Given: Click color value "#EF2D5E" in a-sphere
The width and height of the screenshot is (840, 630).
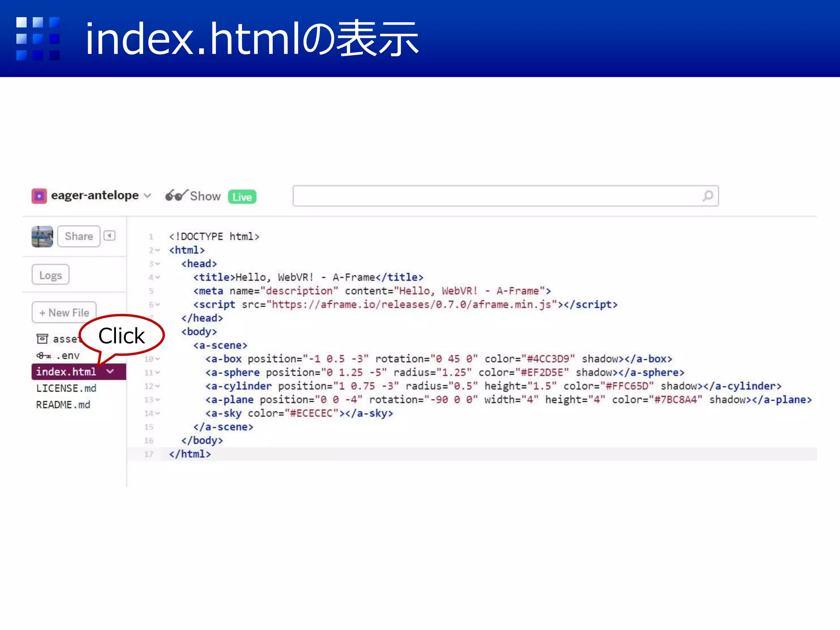Looking at the screenshot, I should 542,372.
